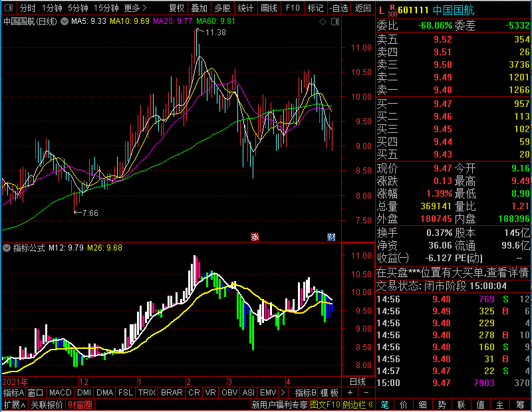Click the red 涨 marker on the chart
The width and height of the screenshot is (532, 412).
[255, 237]
